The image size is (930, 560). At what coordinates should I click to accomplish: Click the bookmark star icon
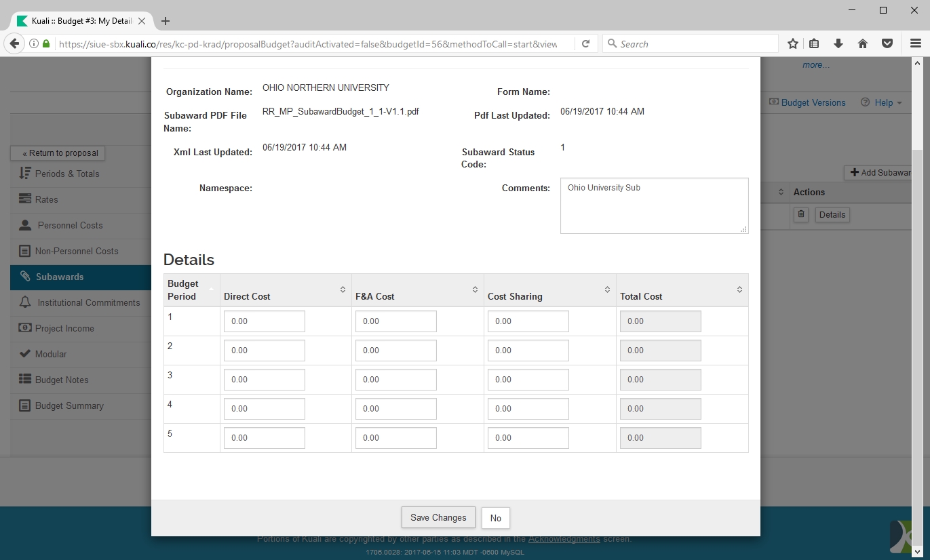pos(792,44)
